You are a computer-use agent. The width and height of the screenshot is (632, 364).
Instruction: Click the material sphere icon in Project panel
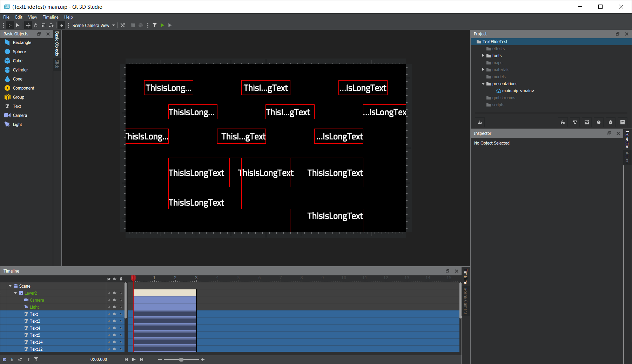pyautogui.click(x=599, y=122)
